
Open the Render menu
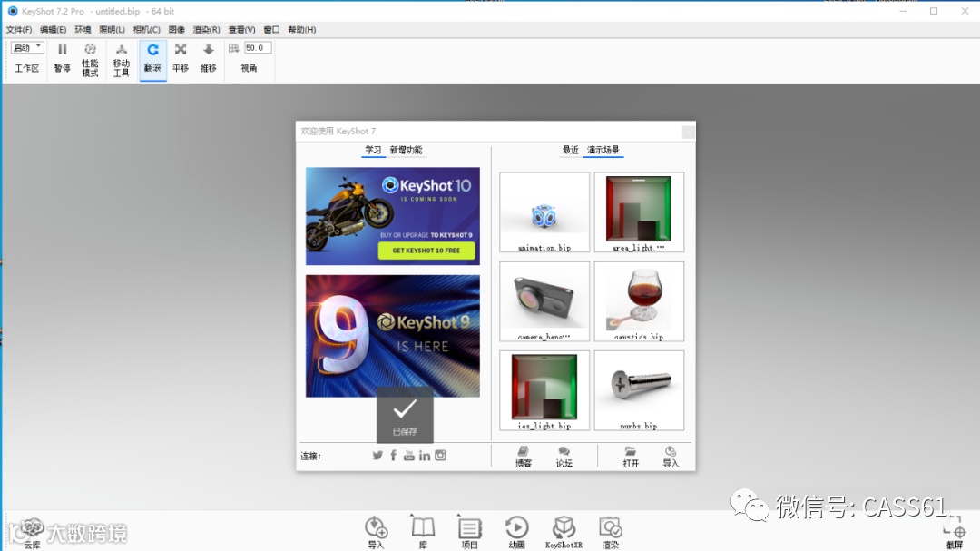click(206, 29)
